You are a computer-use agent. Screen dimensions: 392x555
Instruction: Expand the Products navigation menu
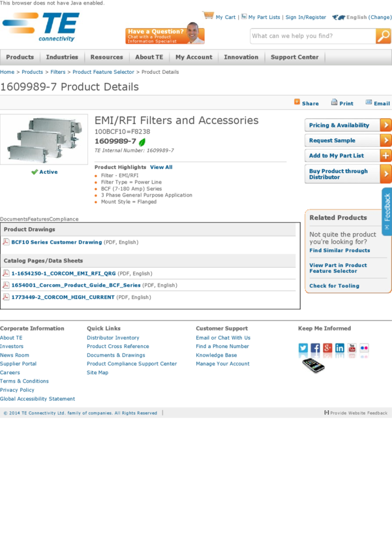[20, 57]
